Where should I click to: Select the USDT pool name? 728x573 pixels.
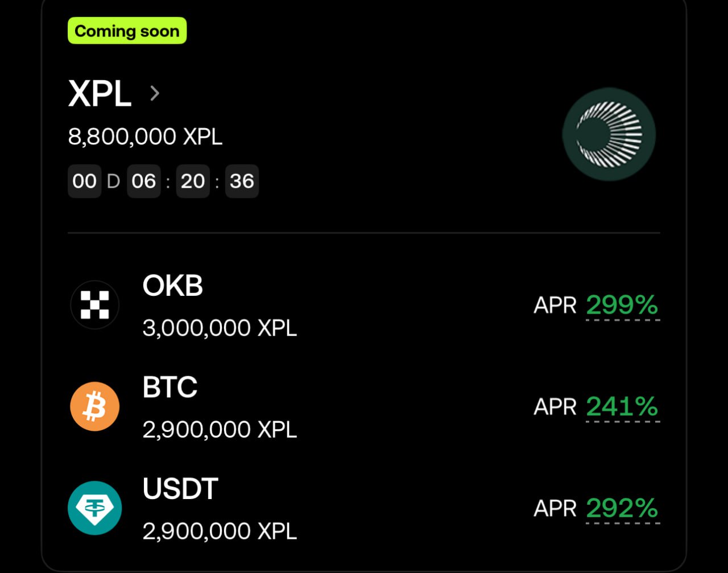pyautogui.click(x=180, y=488)
